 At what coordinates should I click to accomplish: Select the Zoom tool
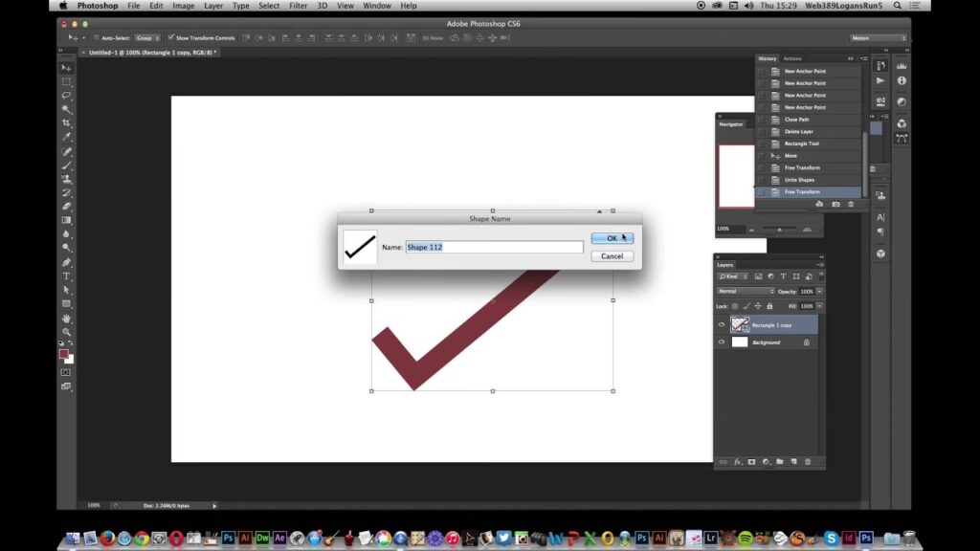(x=66, y=332)
